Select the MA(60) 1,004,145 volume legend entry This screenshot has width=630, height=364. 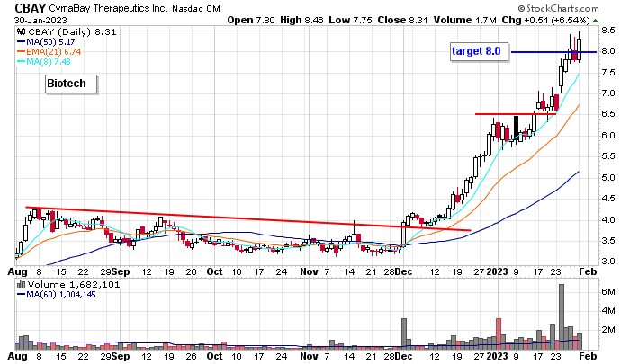(x=56, y=295)
